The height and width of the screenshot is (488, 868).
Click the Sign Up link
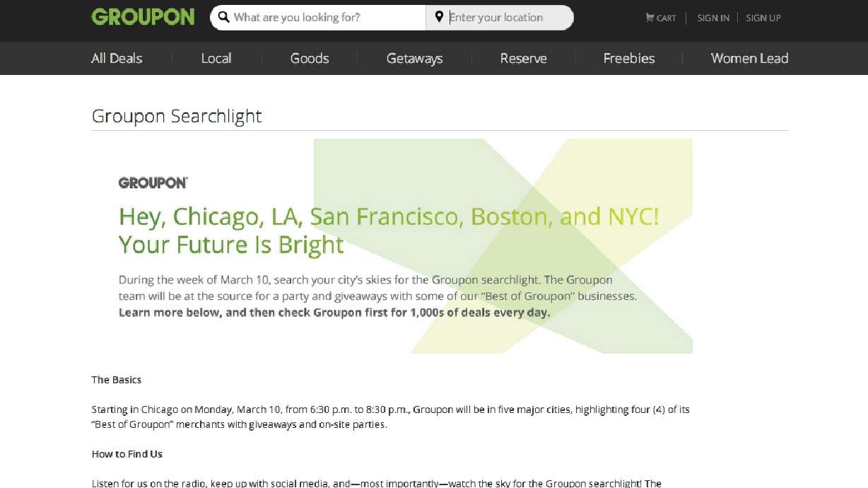(x=763, y=18)
